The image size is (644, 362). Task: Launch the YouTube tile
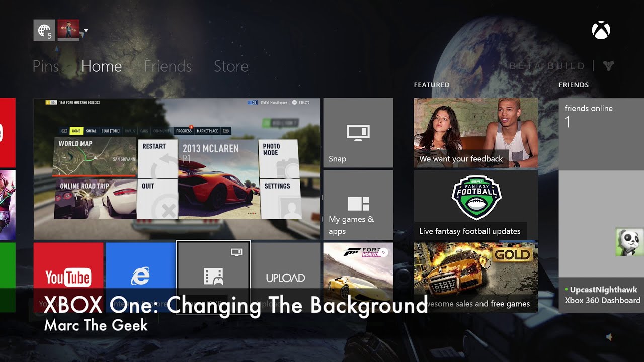pyautogui.click(x=68, y=277)
